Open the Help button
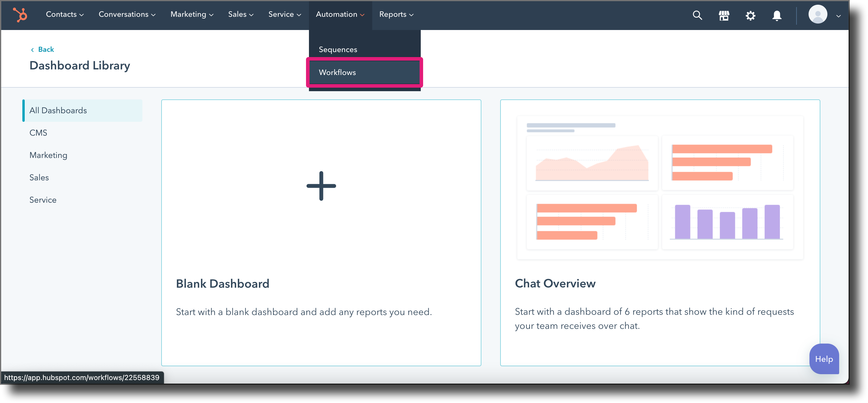Viewport: 868px width, 403px height. [824, 359]
